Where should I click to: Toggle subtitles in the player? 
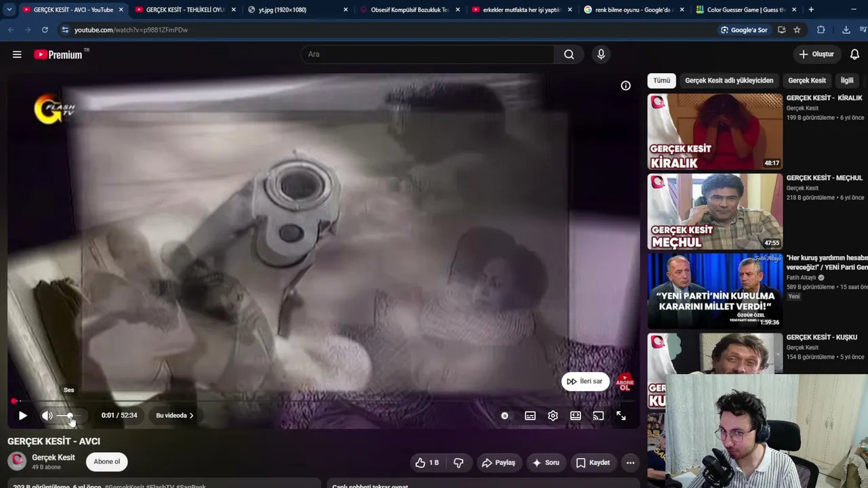pos(530,415)
